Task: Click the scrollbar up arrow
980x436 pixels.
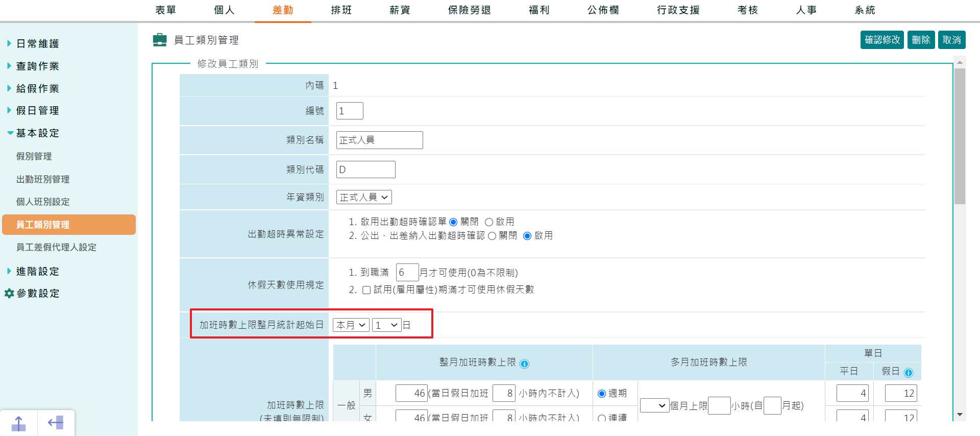Action: point(960,62)
